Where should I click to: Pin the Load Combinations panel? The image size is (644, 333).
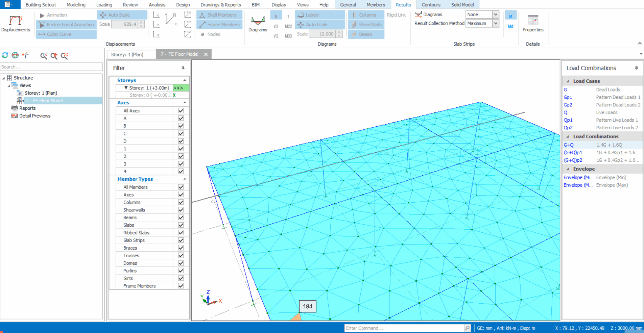point(636,68)
